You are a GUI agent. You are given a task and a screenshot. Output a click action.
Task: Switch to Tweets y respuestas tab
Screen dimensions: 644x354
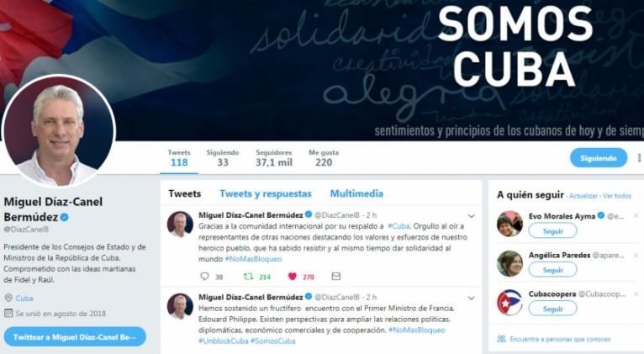pos(266,193)
